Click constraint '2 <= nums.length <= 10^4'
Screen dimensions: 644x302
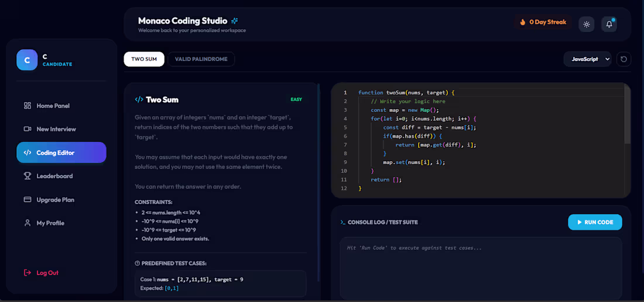click(x=170, y=213)
